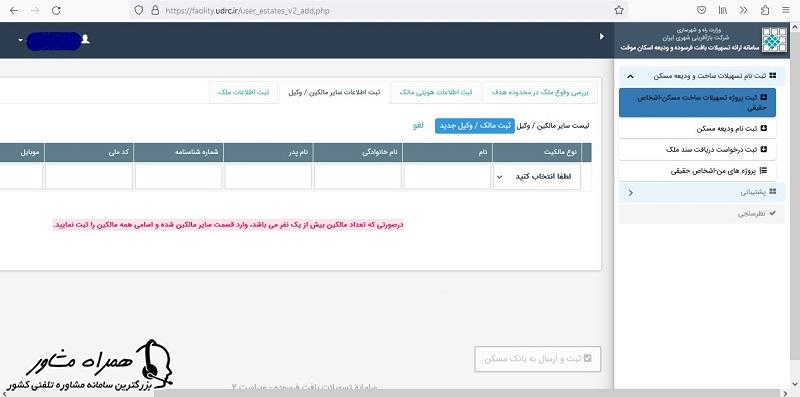
Task: Open the extensions puzzle icon
Action: [x=765, y=10]
